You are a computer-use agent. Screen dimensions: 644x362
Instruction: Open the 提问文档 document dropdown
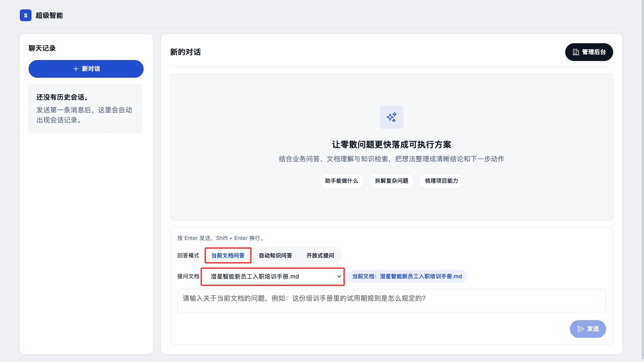point(272,277)
